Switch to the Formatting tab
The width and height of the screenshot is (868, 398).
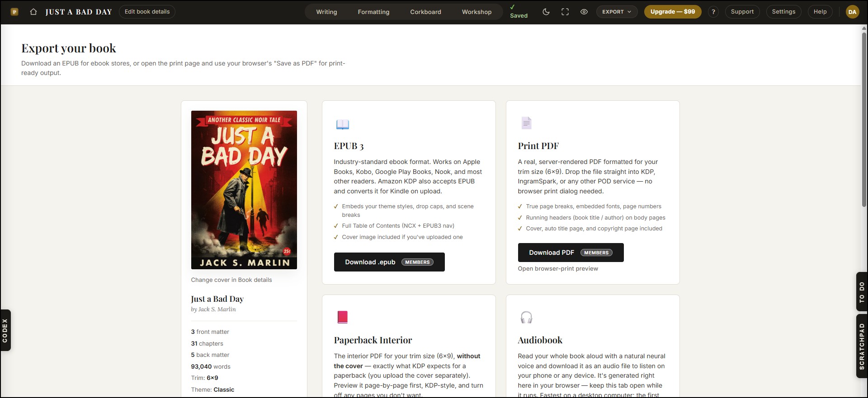373,12
